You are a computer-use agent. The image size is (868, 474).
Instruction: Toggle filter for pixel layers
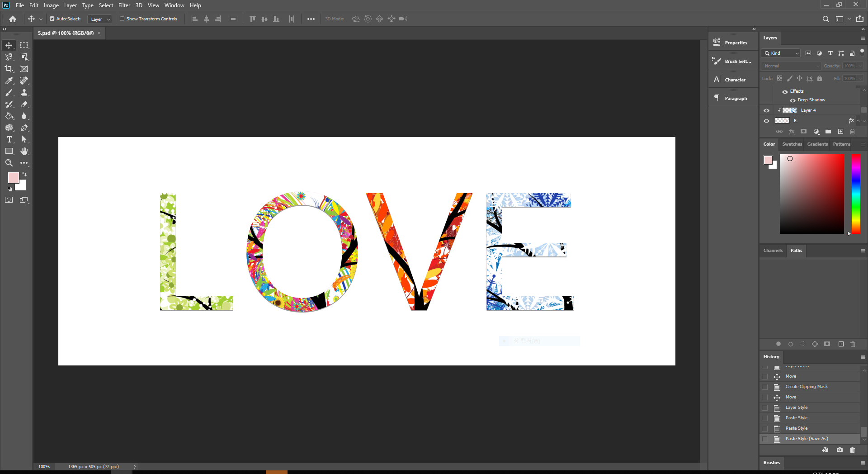808,53
